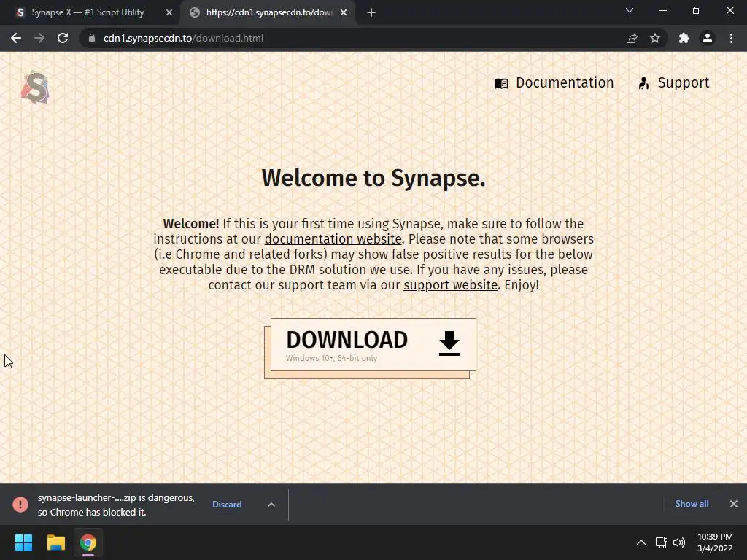Open File Explorer from taskbar

point(55,542)
